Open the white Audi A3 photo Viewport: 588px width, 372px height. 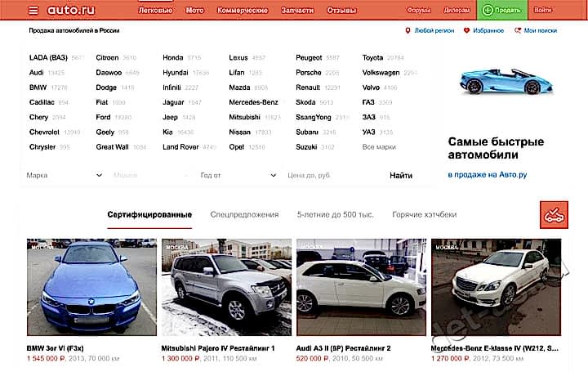[x=362, y=287]
